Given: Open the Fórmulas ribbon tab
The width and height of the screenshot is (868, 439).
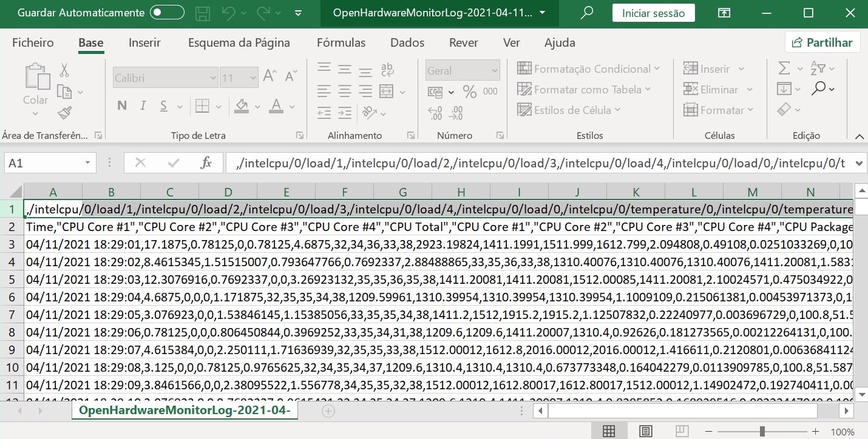Looking at the screenshot, I should point(341,42).
